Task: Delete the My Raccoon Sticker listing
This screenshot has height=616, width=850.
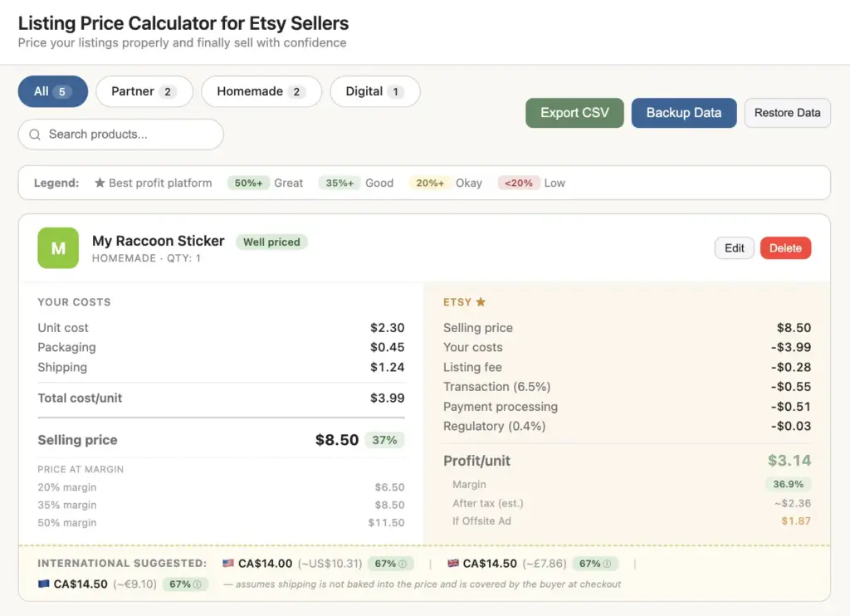Action: [785, 247]
